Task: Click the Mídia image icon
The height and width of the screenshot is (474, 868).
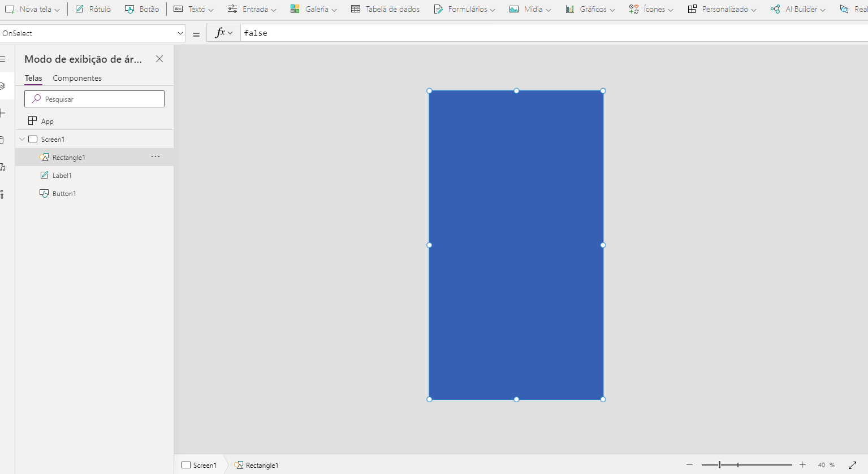Action: [x=514, y=9]
